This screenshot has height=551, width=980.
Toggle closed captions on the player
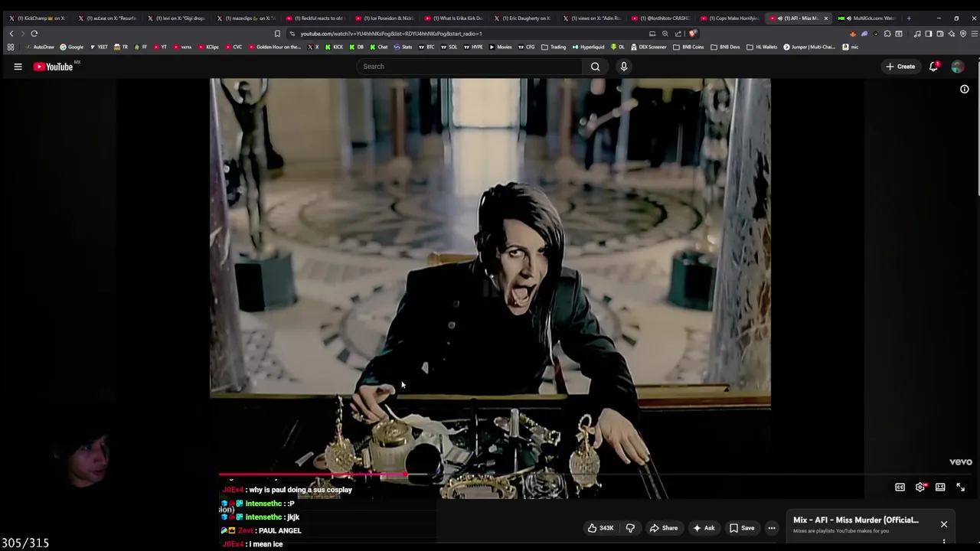point(900,487)
